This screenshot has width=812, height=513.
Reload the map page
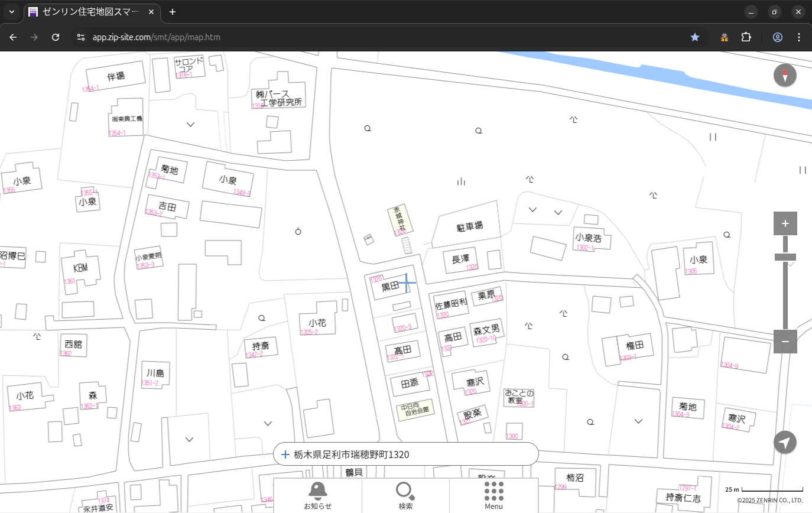[56, 37]
